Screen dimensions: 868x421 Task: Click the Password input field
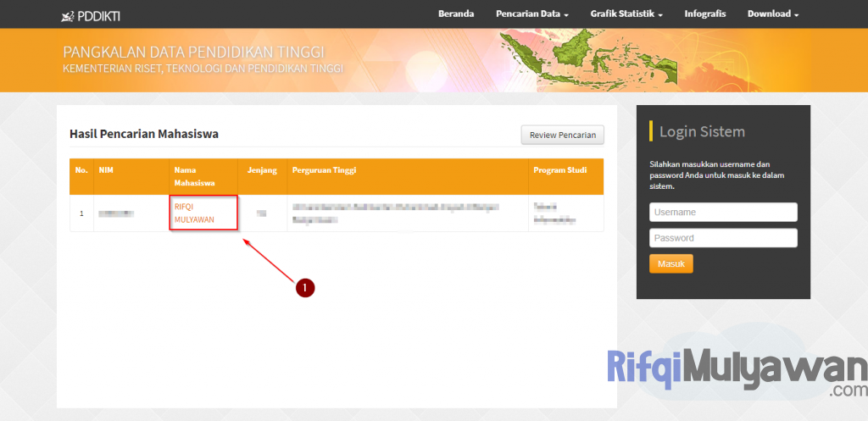coord(723,238)
